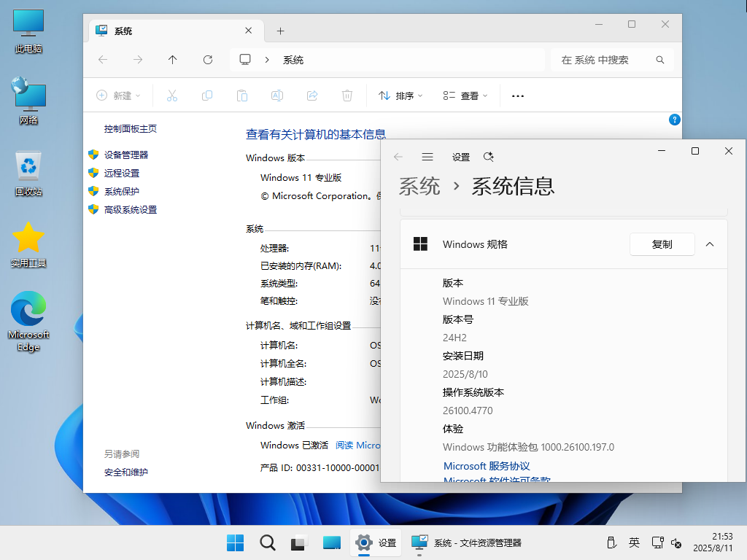Open 设备管理器 in the left pane
The width and height of the screenshot is (747, 560).
(126, 155)
